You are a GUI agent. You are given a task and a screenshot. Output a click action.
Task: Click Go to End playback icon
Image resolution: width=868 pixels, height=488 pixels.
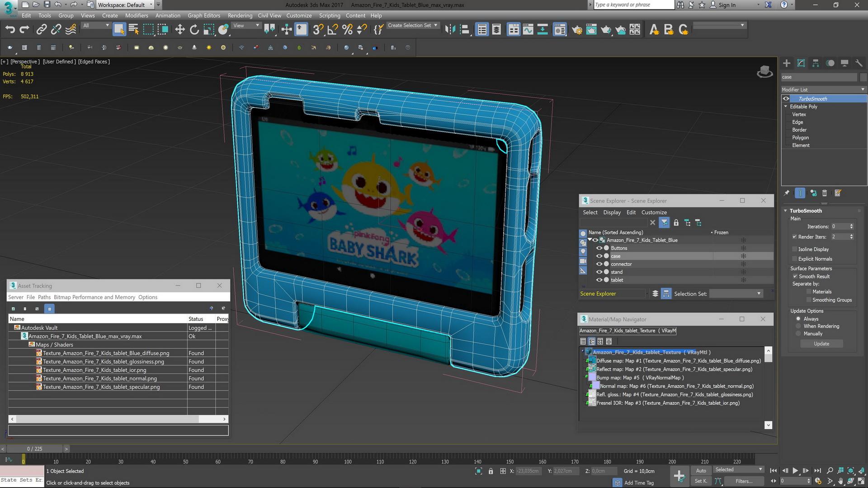click(817, 470)
